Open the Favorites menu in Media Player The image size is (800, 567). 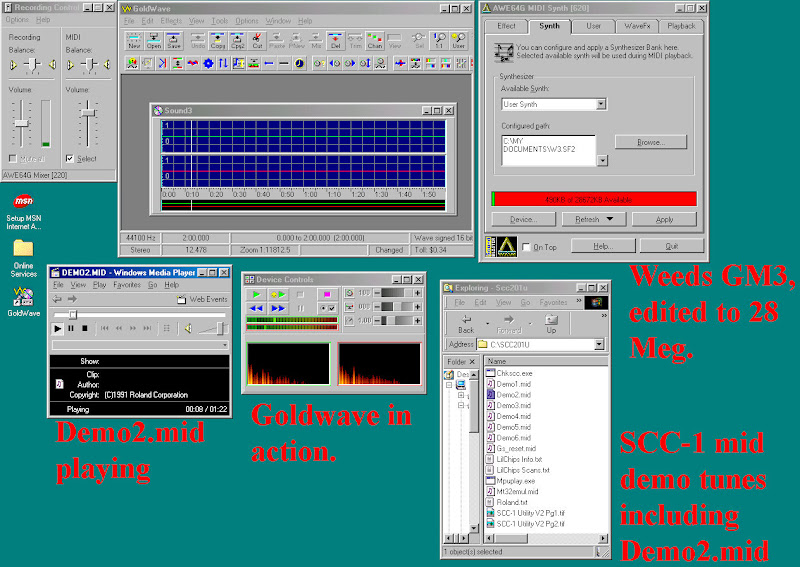[x=127, y=285]
